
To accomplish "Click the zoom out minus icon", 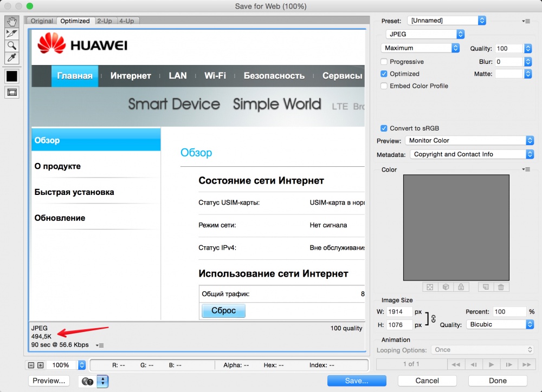I will click(x=31, y=365).
